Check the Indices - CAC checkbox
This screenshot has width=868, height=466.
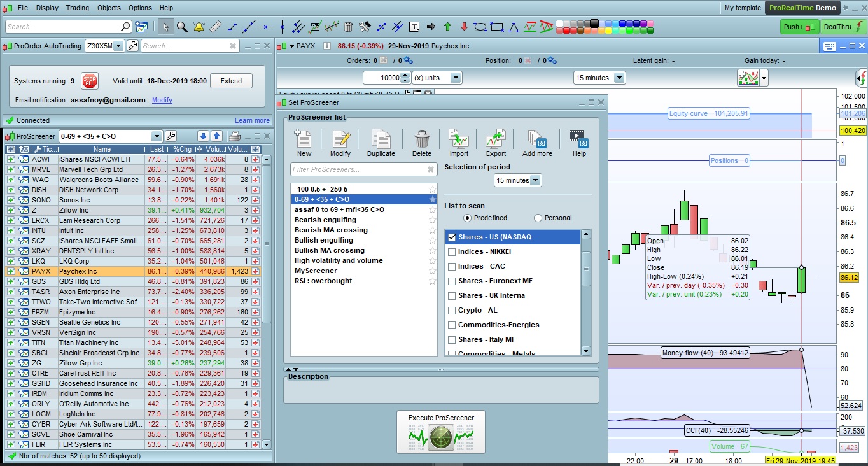tap(452, 266)
